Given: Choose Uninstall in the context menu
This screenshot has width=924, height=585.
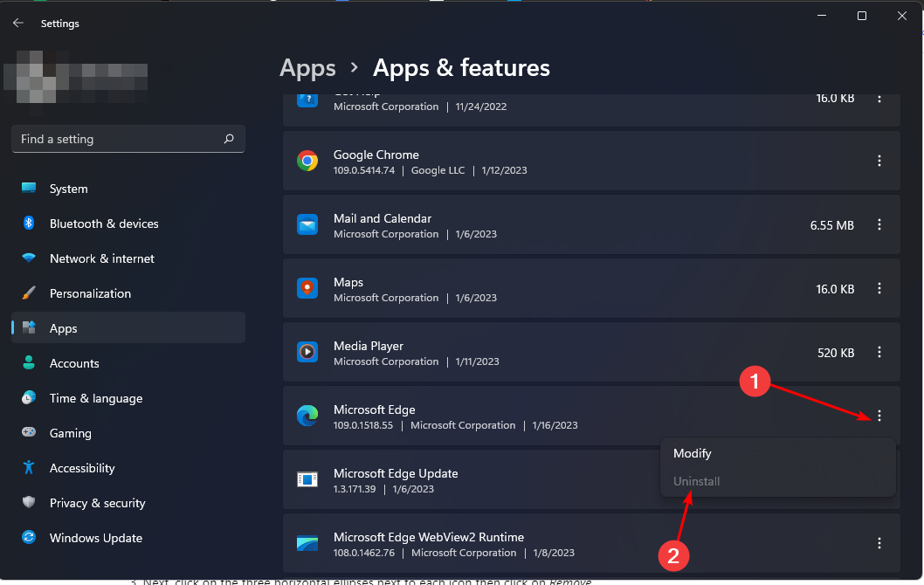Looking at the screenshot, I should click(x=778, y=481).
